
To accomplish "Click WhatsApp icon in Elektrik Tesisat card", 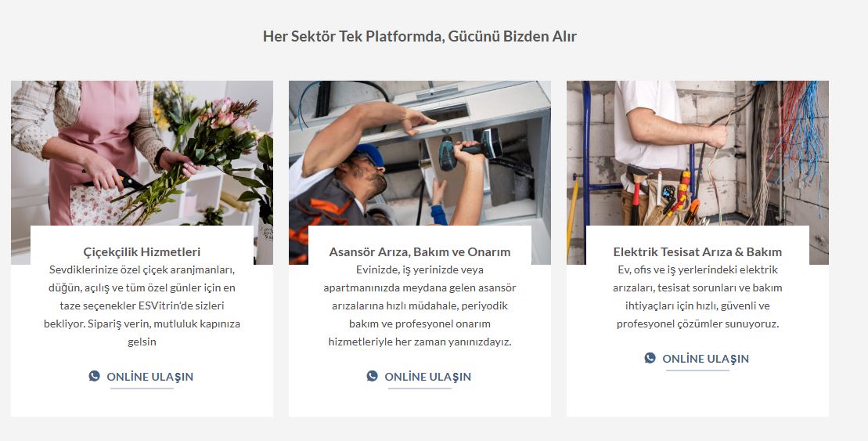I will (650, 358).
